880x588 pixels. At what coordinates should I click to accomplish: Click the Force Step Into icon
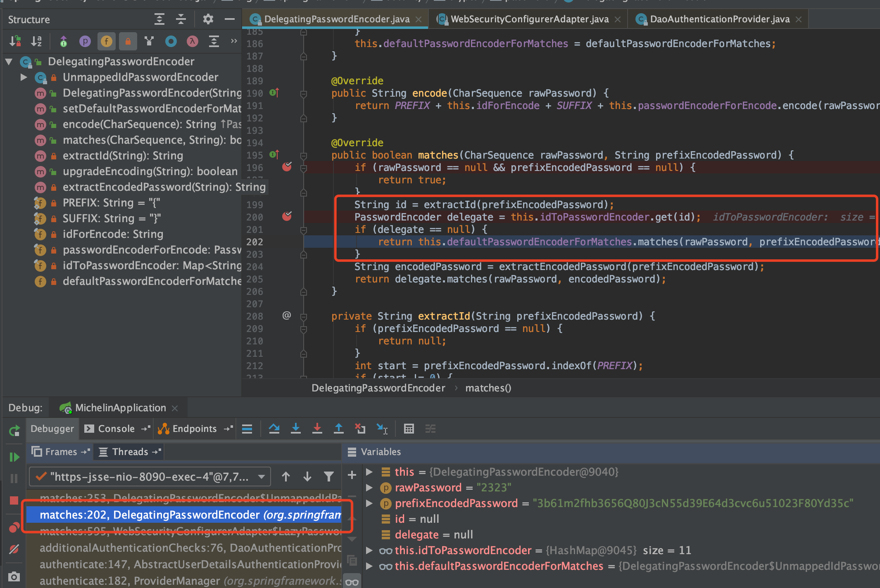[x=317, y=429]
